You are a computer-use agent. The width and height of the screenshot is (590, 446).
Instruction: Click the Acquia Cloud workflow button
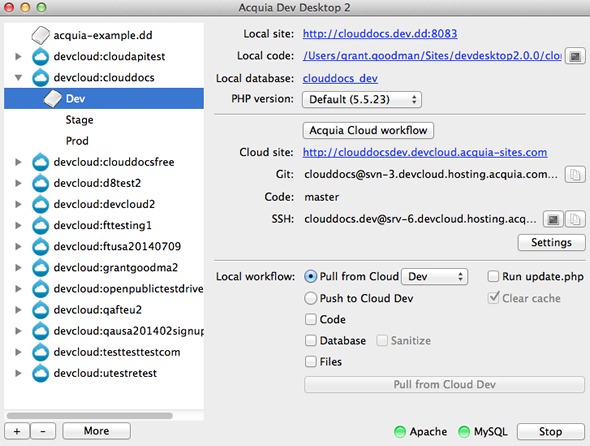(368, 131)
